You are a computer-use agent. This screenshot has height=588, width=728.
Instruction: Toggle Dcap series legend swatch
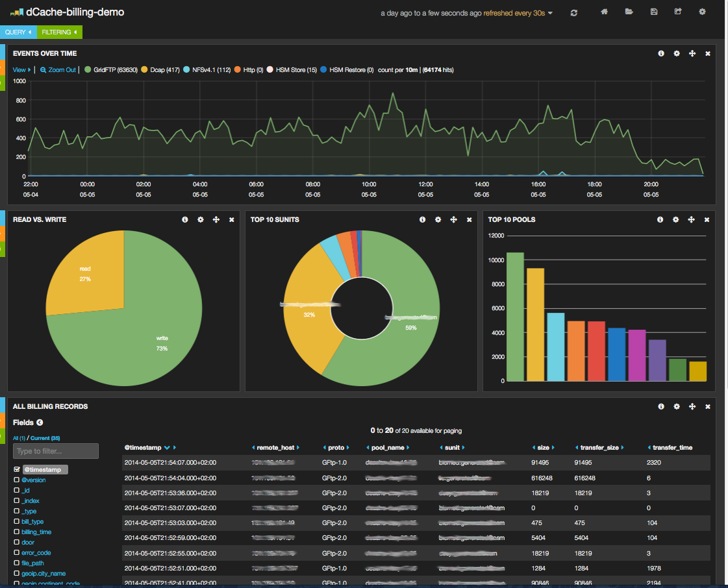point(144,69)
